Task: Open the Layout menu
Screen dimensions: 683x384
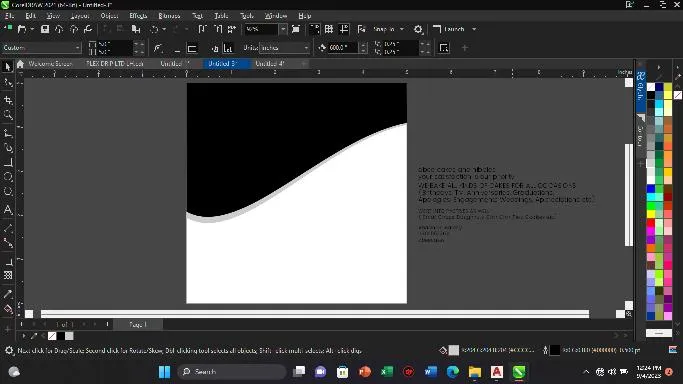Action: pyautogui.click(x=80, y=16)
